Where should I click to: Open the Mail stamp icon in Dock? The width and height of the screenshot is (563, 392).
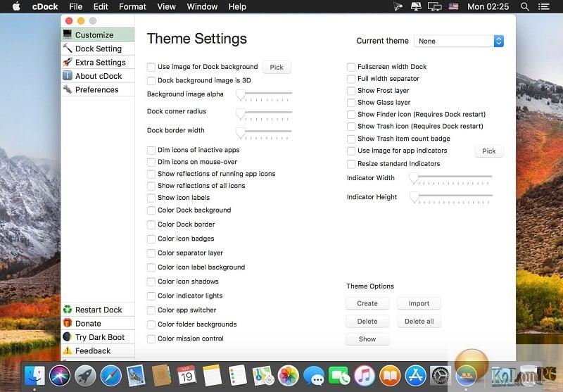136,376
